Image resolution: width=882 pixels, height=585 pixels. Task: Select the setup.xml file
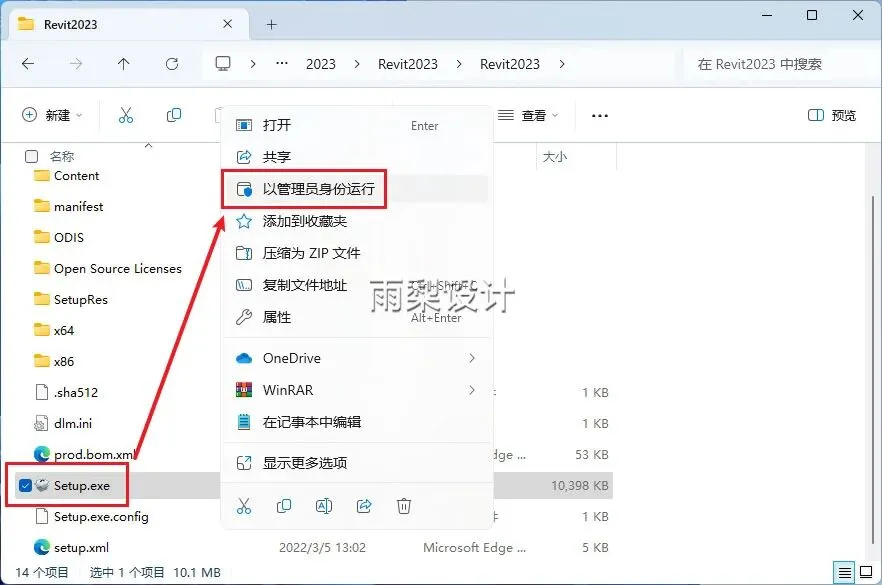point(71,547)
